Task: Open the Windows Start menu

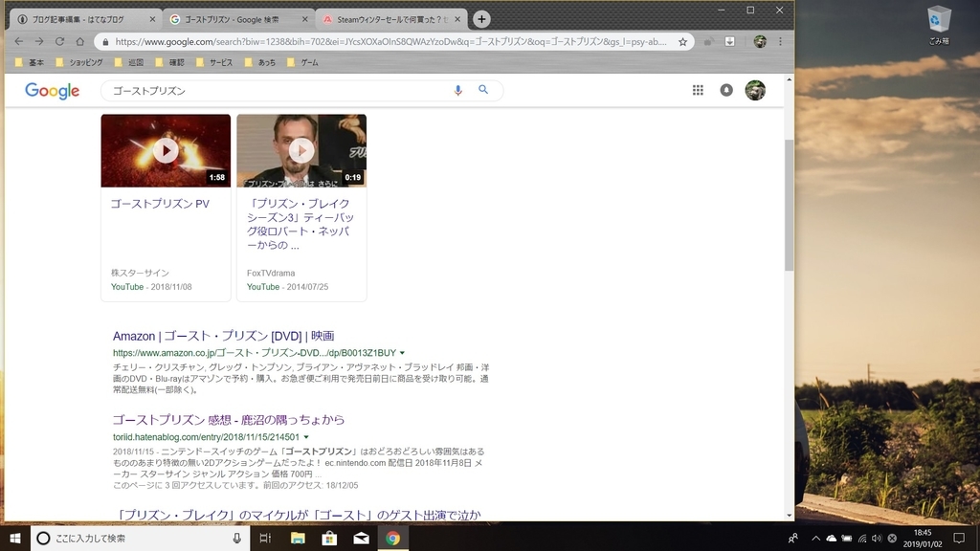Action: pos(15,538)
